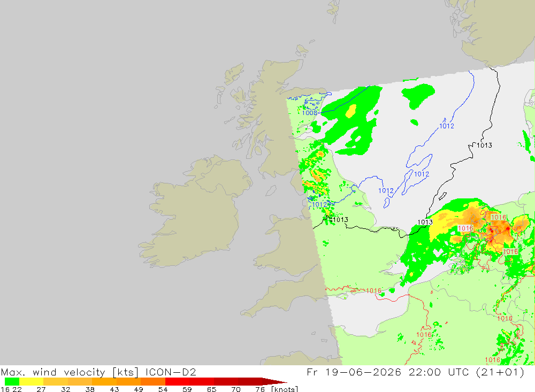535x392 pixels.
Task: Click the legend value "76"
Action: click(x=260, y=389)
